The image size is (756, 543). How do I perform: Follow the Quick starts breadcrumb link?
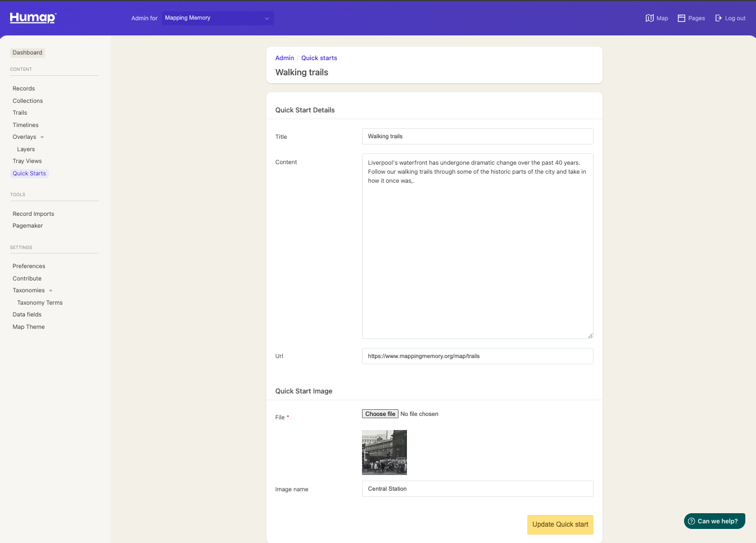pyautogui.click(x=319, y=58)
